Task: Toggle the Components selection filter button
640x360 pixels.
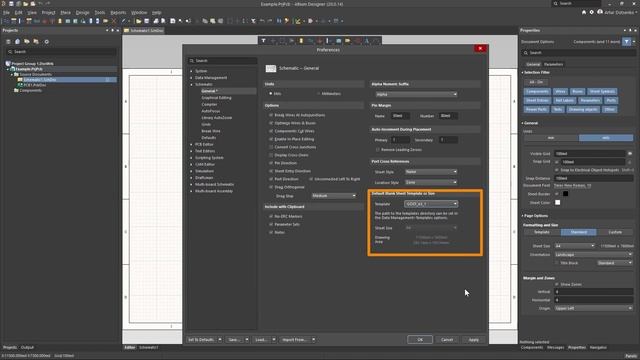Action: pos(537,91)
